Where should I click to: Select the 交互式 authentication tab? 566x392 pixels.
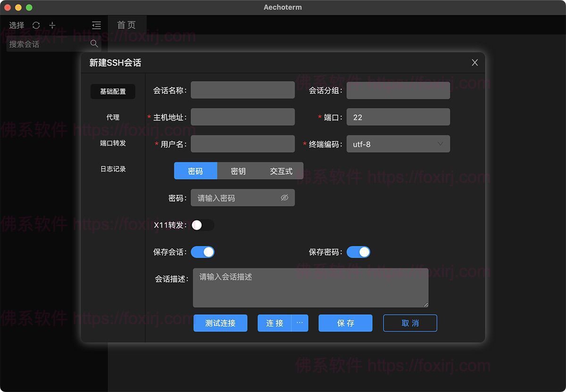point(281,171)
